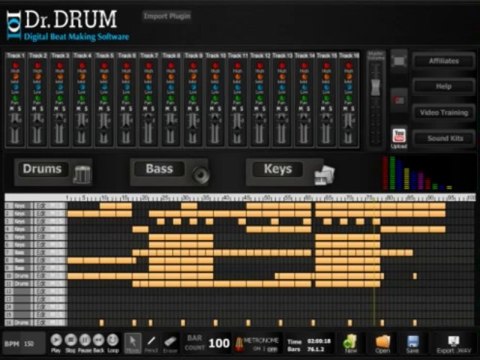Click the square screen button beside master volume
The height and width of the screenshot is (360, 480).
pyautogui.click(x=399, y=61)
